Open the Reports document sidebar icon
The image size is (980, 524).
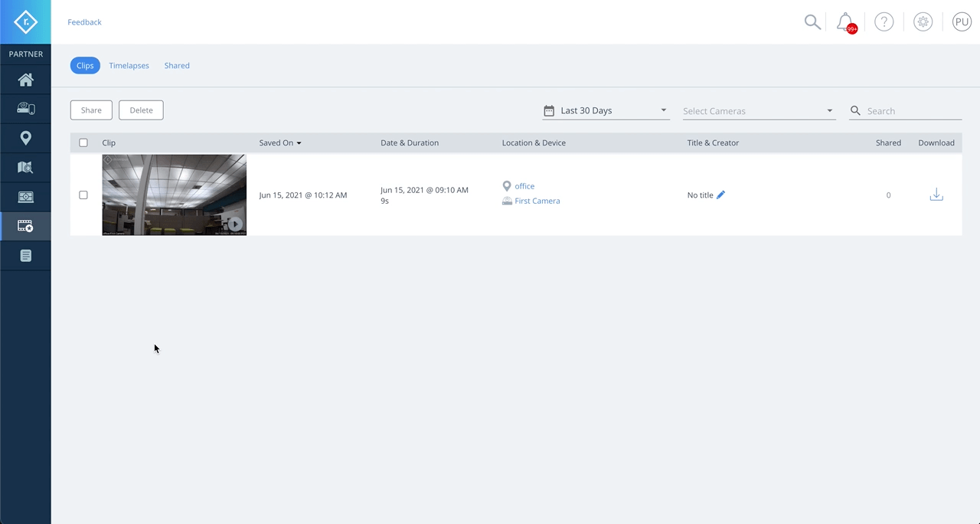click(x=25, y=255)
